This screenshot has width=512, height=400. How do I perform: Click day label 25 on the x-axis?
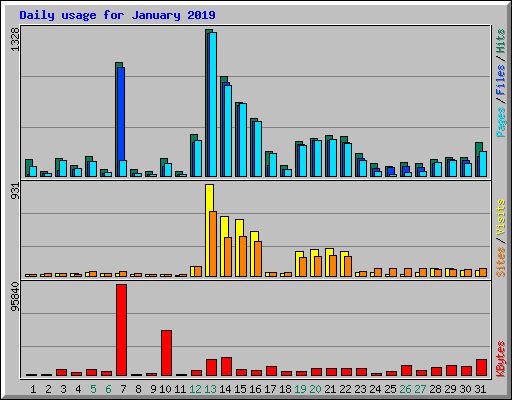pos(390,389)
